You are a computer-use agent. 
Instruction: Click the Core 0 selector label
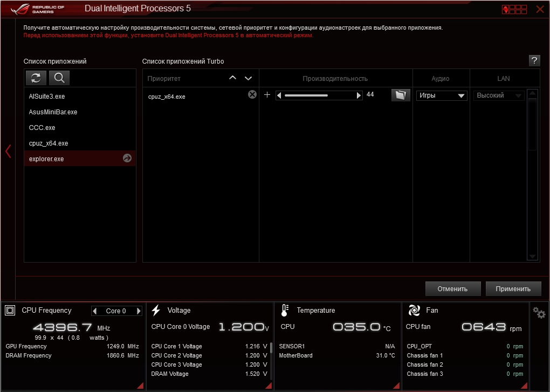(x=116, y=311)
